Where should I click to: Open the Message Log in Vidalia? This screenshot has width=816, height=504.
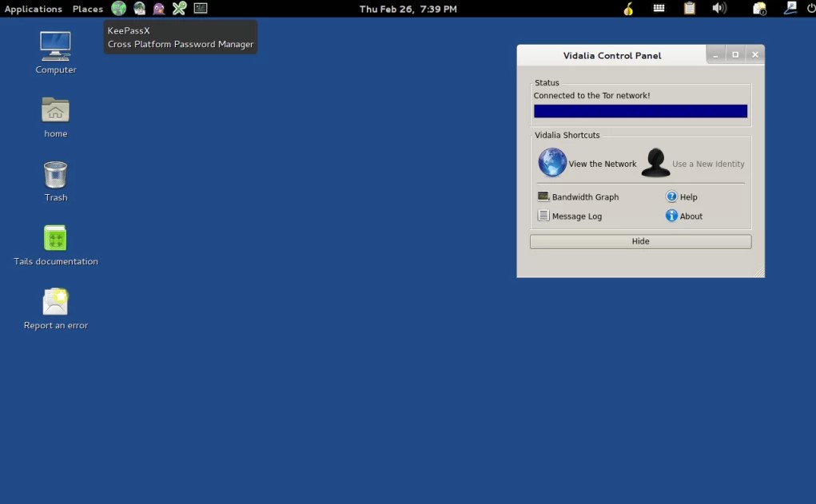[x=570, y=216]
